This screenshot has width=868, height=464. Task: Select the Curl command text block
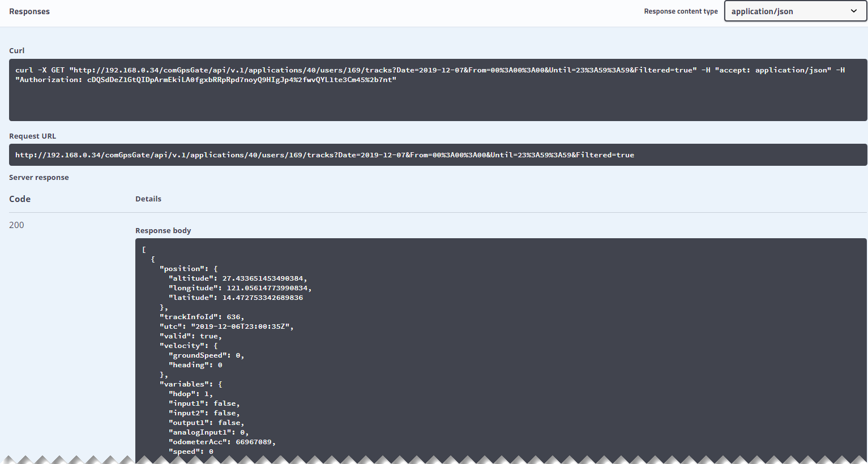coord(438,90)
